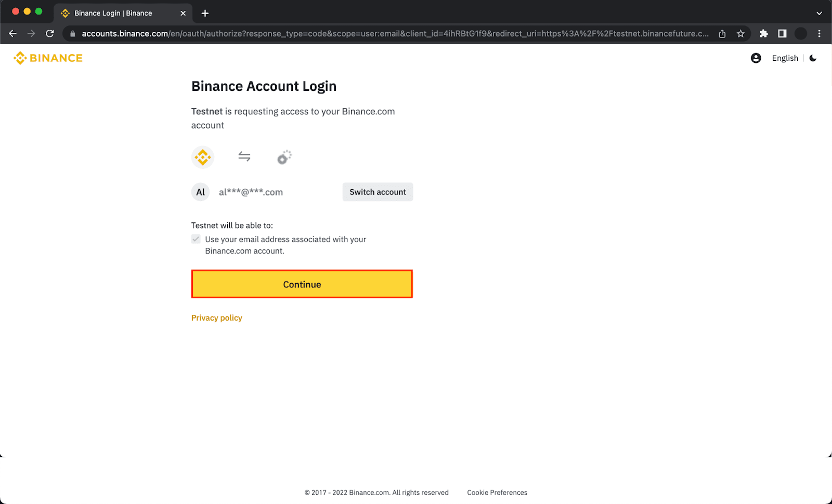Image resolution: width=832 pixels, height=504 pixels.
Task: Bookmark this page with the star icon
Action: click(741, 34)
